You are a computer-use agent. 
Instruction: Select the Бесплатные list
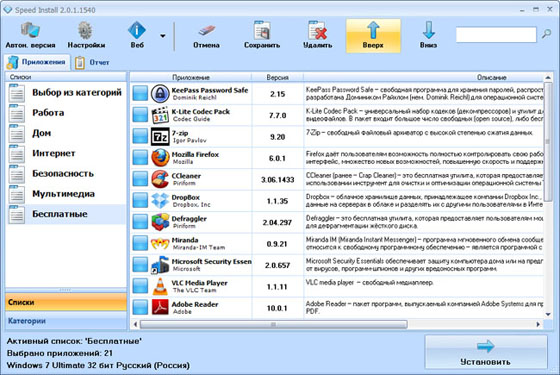pyautogui.click(x=66, y=214)
